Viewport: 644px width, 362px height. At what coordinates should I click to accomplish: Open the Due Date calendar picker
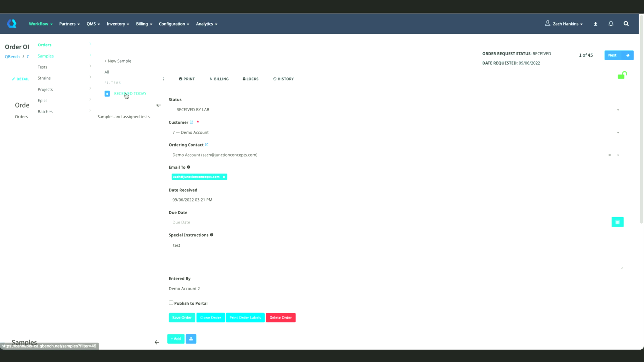[x=617, y=222]
